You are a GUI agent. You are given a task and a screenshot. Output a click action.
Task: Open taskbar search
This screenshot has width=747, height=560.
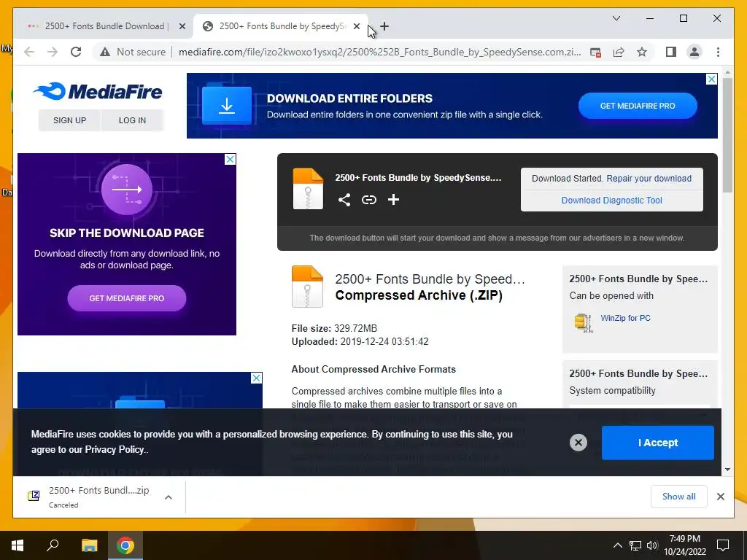[x=53, y=545]
